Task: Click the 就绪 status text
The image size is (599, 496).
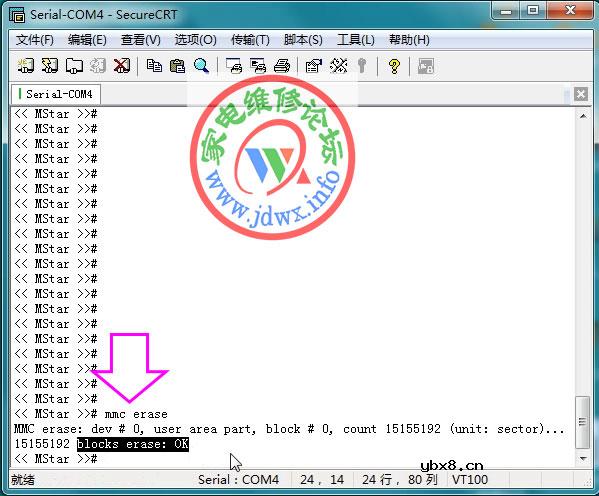Action: 23,480
